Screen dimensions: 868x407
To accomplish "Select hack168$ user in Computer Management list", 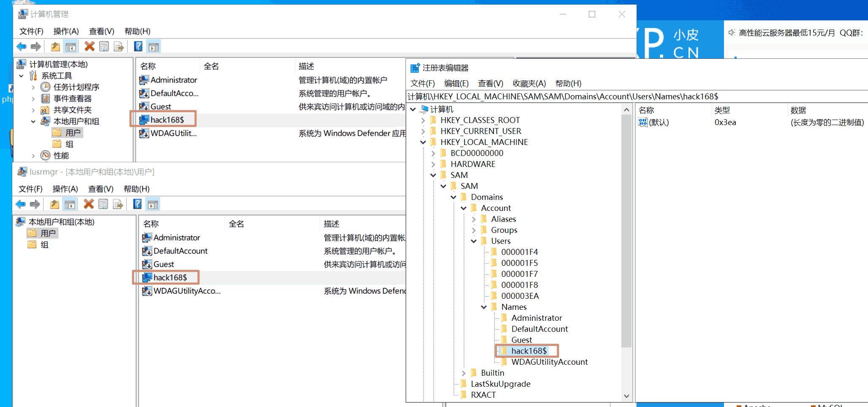I will coord(167,120).
